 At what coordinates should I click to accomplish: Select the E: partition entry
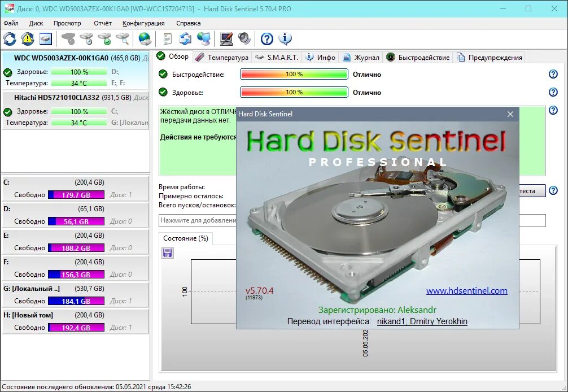75,242
